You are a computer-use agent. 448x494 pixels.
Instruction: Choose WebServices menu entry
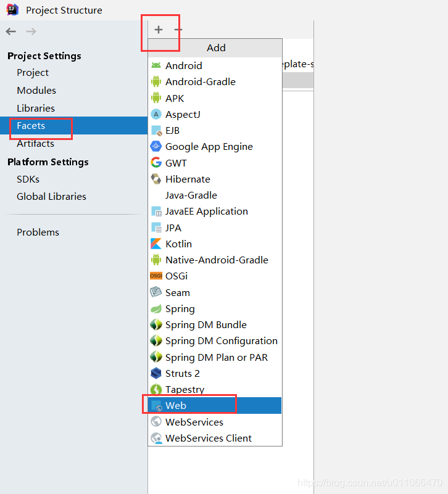pos(215,422)
